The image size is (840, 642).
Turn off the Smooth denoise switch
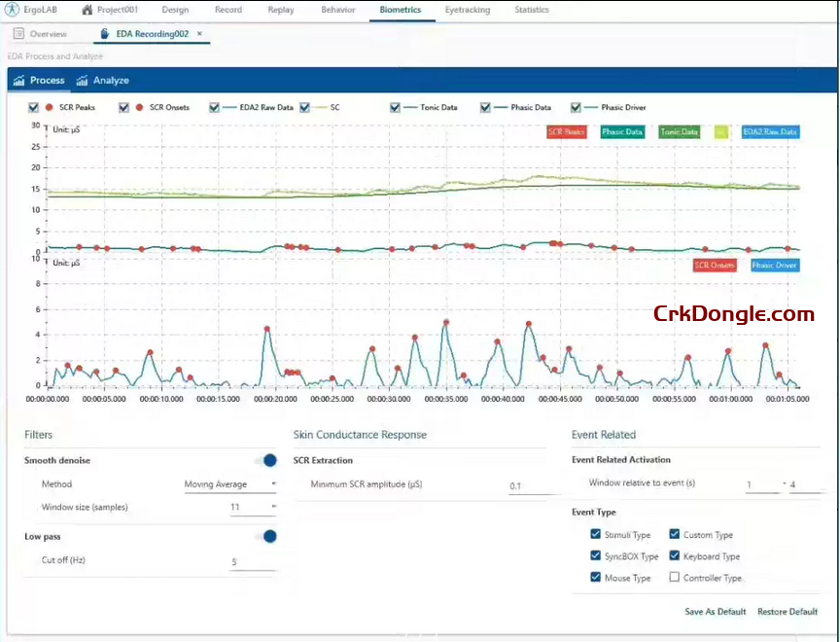pos(264,460)
